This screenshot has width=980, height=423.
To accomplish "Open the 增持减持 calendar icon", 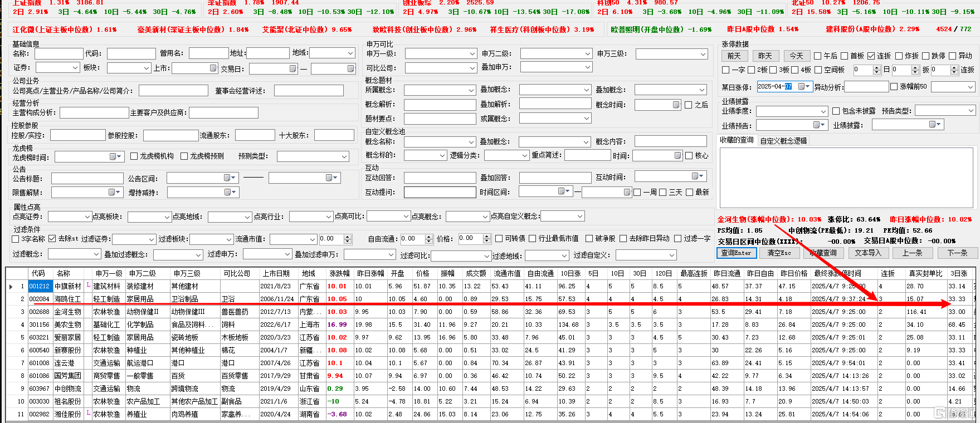I will click(228, 192).
